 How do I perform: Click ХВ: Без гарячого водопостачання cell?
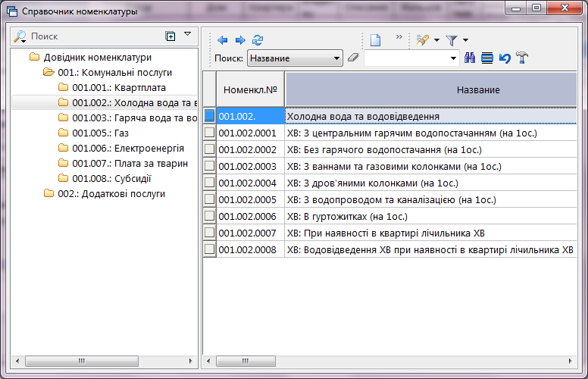coord(431,150)
